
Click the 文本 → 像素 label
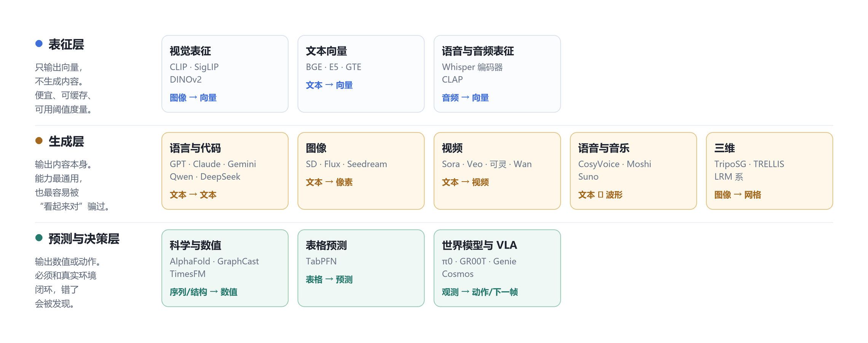point(329,182)
